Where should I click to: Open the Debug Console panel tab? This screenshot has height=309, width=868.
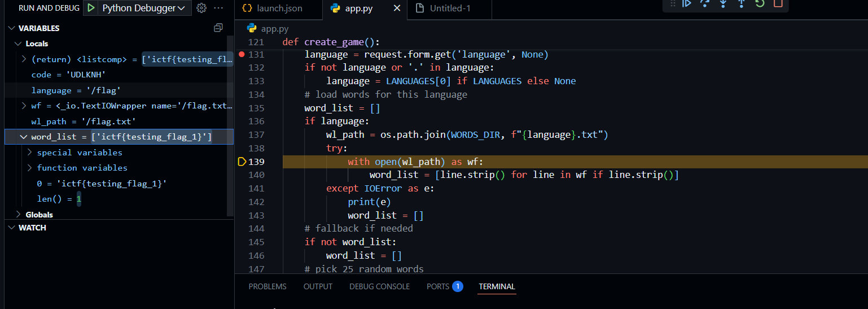click(379, 286)
